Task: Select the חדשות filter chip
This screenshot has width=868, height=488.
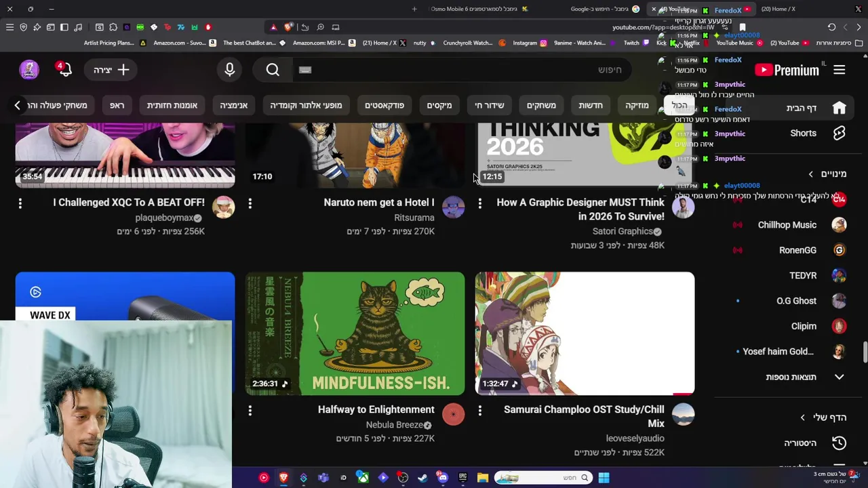Action: coord(590,105)
